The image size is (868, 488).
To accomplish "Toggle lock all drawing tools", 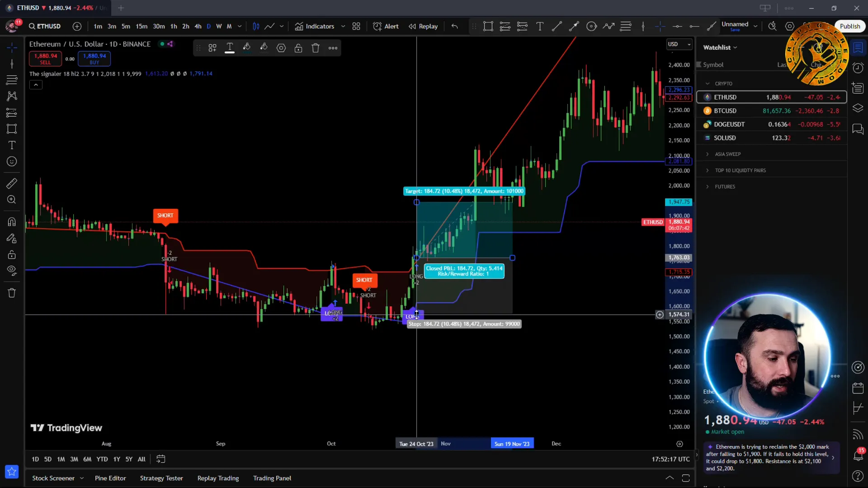I will (x=12, y=254).
